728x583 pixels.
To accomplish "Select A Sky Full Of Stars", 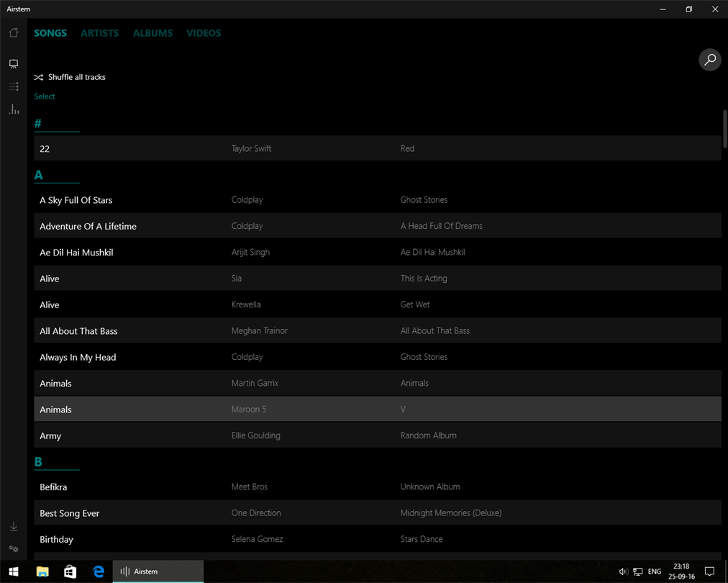I will coord(378,200).
